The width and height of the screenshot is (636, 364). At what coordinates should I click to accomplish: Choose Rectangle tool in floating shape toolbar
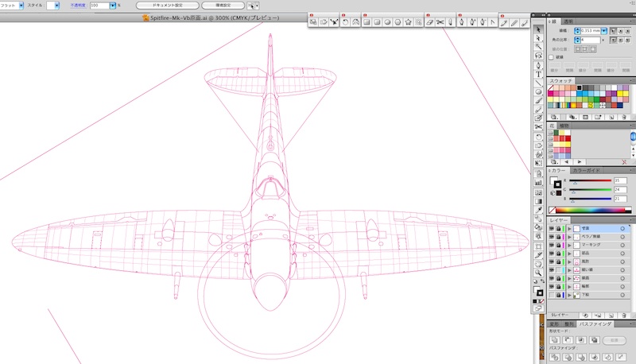pos(366,22)
